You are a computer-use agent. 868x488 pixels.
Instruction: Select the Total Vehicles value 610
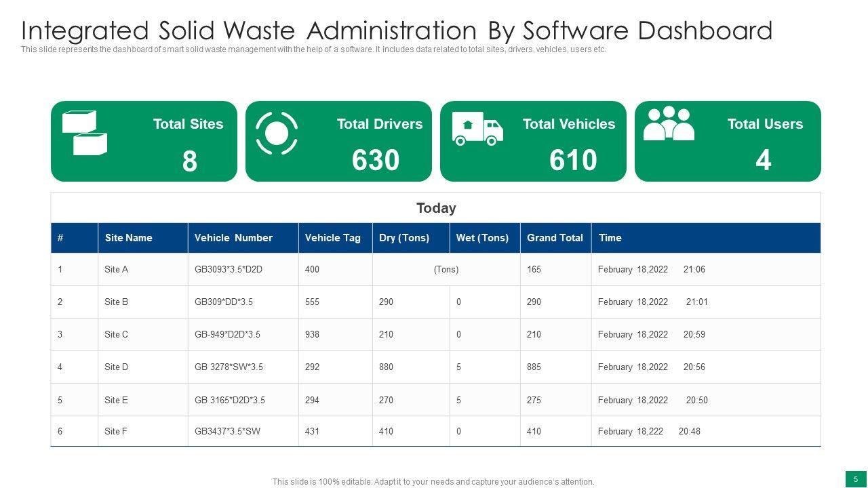tap(573, 161)
